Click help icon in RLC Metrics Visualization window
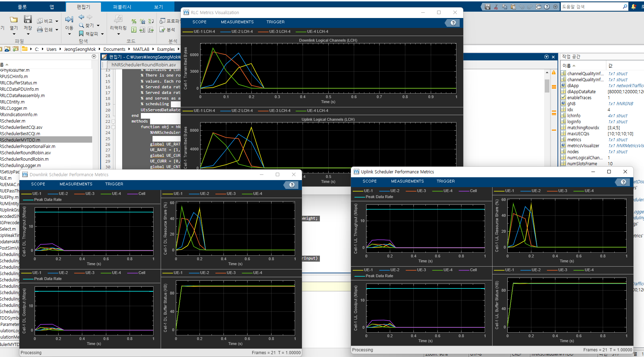 tap(453, 23)
